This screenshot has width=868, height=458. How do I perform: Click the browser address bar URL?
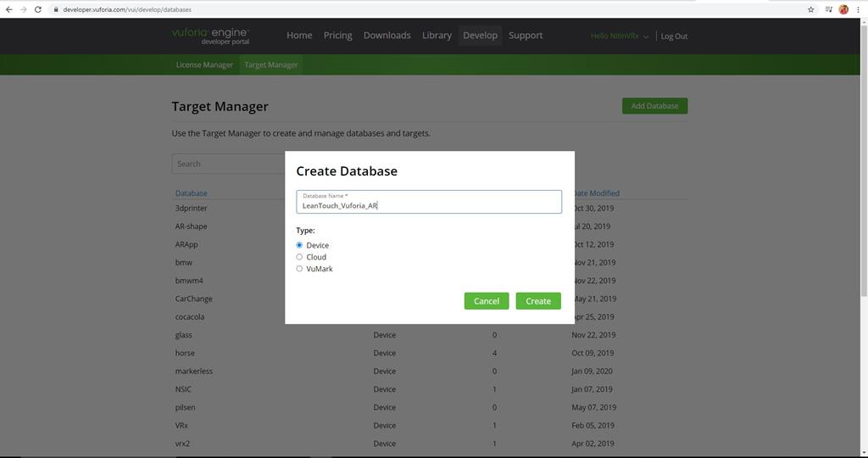(x=127, y=9)
